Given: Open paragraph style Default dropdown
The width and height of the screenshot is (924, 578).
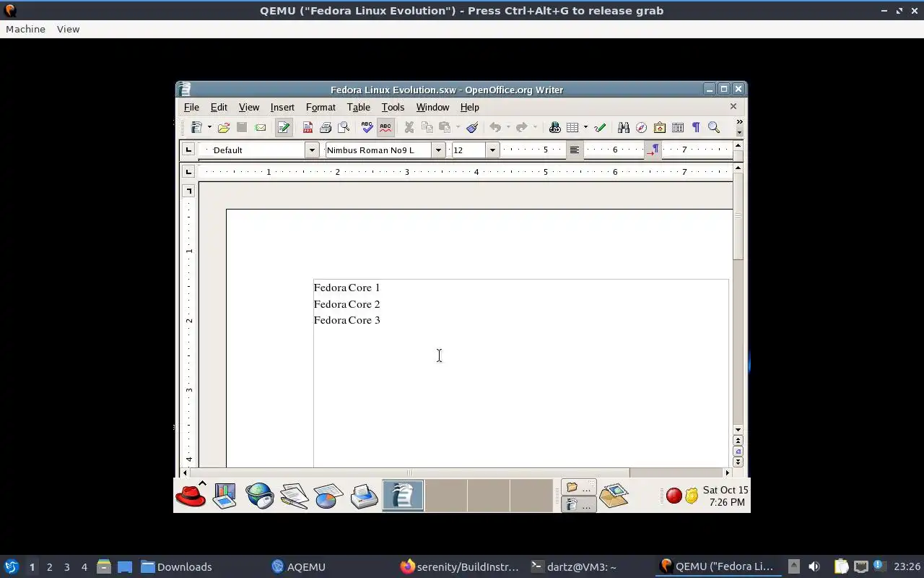Looking at the screenshot, I should (x=312, y=150).
